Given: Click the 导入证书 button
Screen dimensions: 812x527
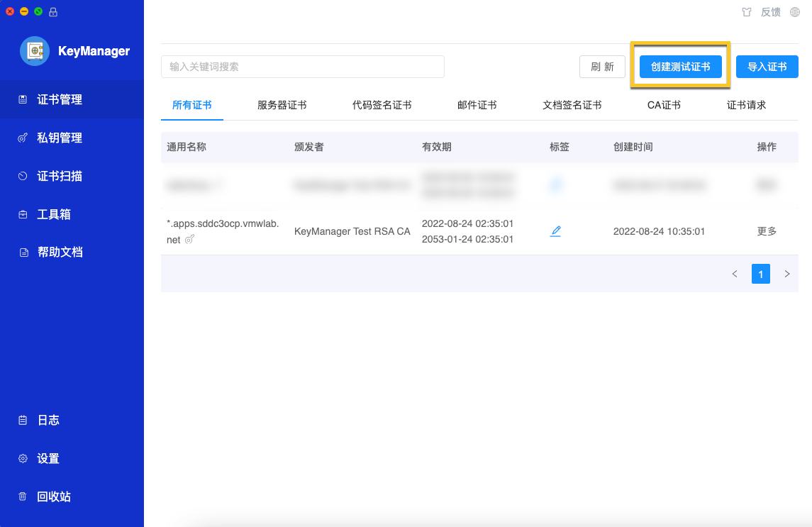Looking at the screenshot, I should tap(767, 67).
